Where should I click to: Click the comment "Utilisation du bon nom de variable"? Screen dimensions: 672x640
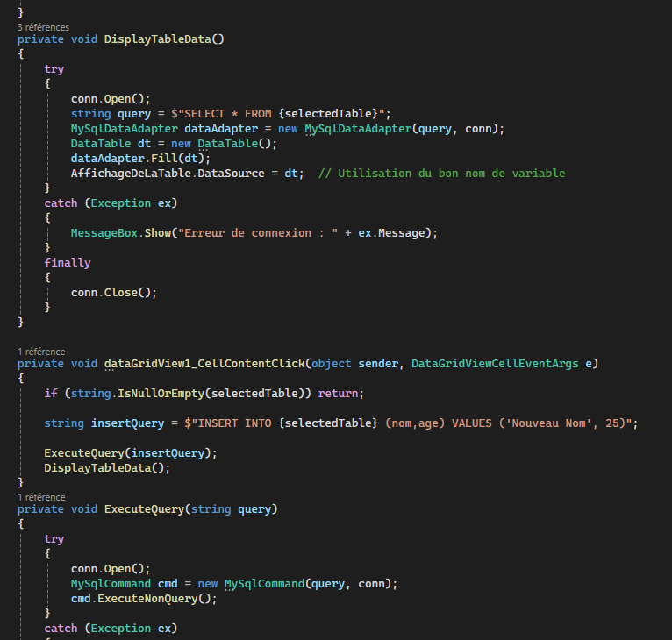(447, 173)
